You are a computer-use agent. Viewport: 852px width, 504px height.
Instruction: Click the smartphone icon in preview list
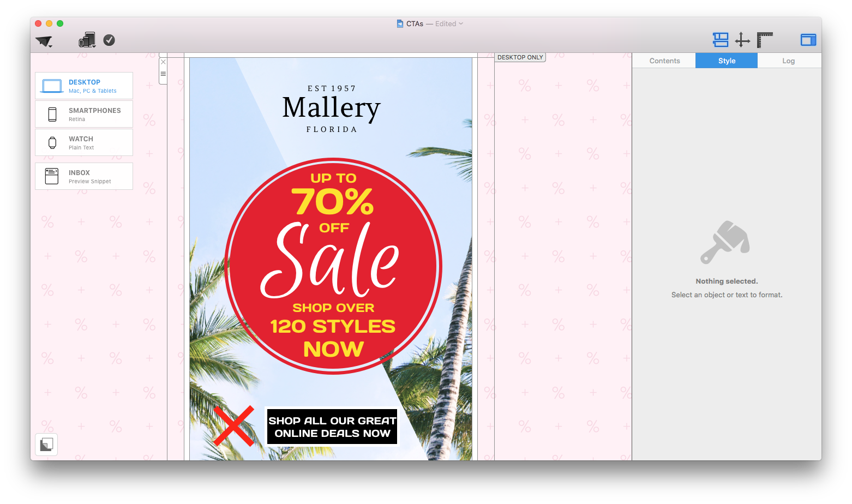52,114
